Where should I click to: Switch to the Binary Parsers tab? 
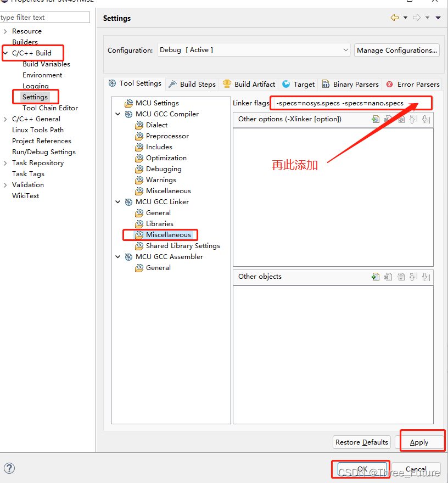click(x=350, y=85)
